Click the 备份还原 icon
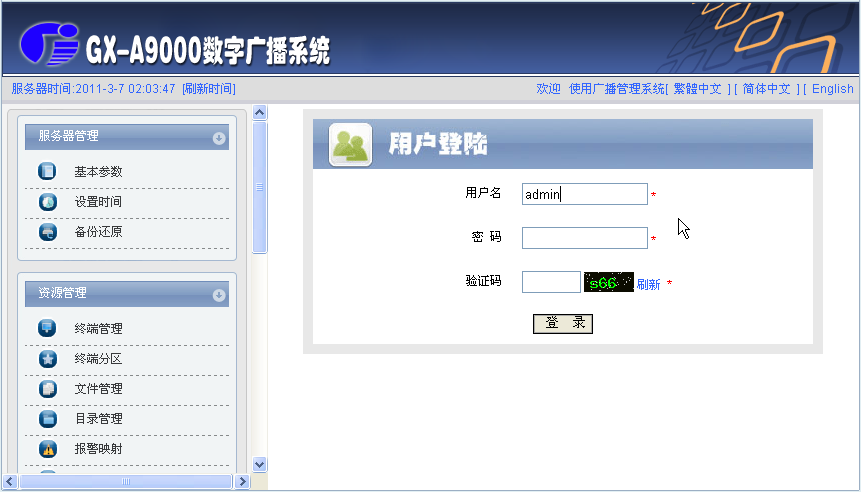 pos(48,232)
